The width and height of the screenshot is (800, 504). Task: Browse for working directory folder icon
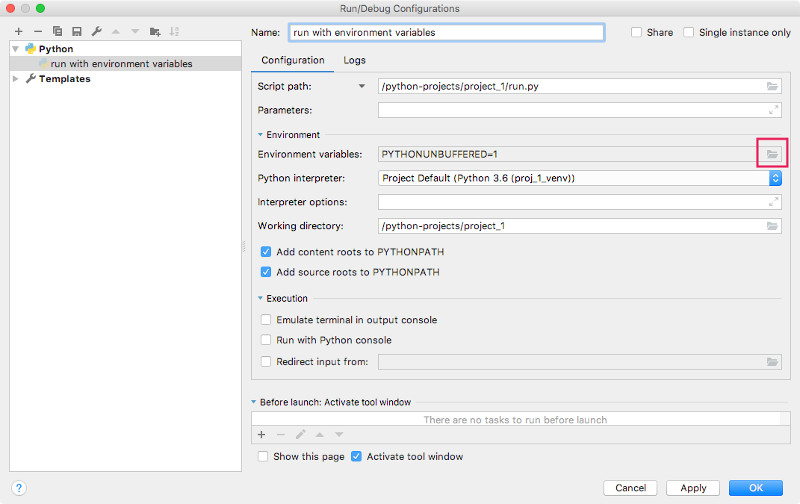point(772,226)
